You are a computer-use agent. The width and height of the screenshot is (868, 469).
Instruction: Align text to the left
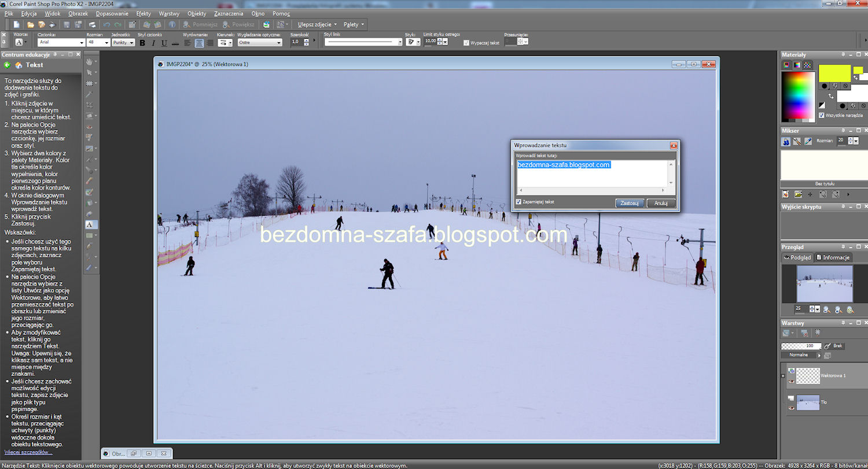click(188, 43)
